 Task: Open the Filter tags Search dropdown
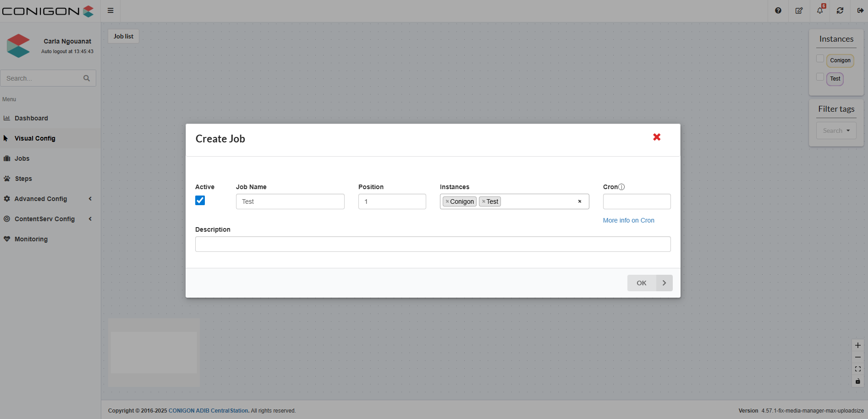click(836, 131)
